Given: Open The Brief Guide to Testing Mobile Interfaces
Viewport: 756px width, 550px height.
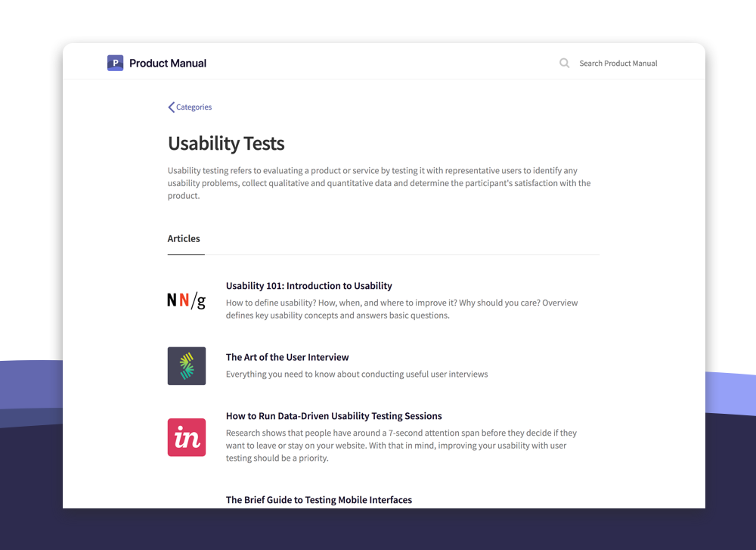Looking at the screenshot, I should 318,499.
